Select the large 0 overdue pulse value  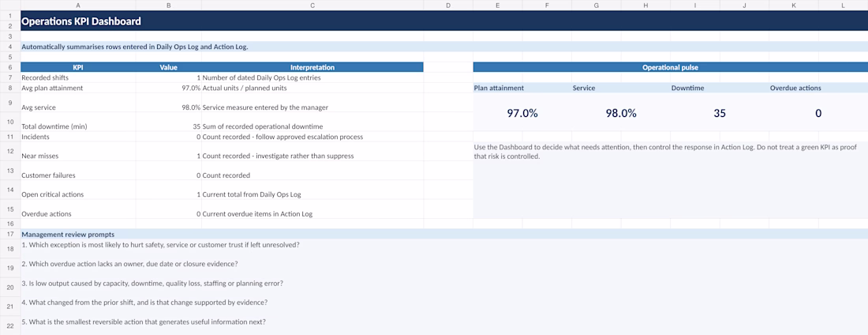click(x=818, y=113)
